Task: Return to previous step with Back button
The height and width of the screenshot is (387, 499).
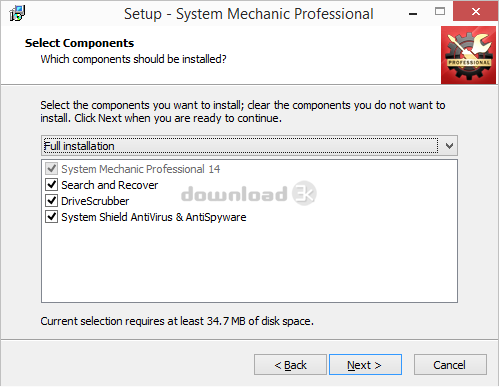Action: 290,365
